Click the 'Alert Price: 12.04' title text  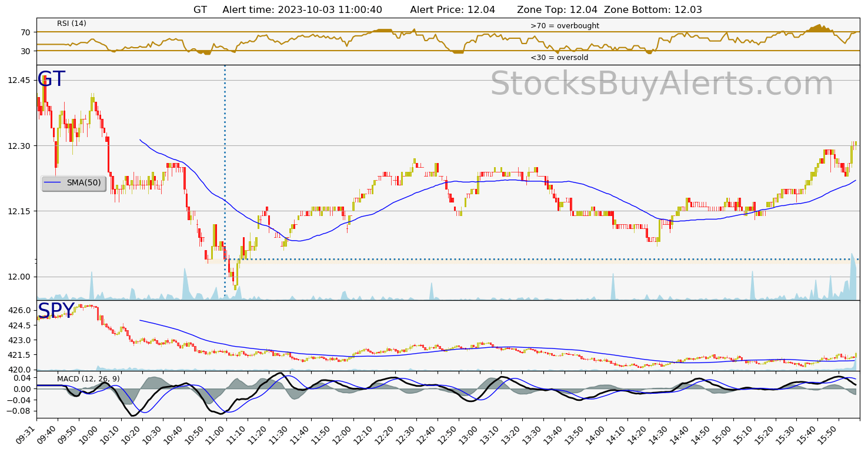click(453, 9)
